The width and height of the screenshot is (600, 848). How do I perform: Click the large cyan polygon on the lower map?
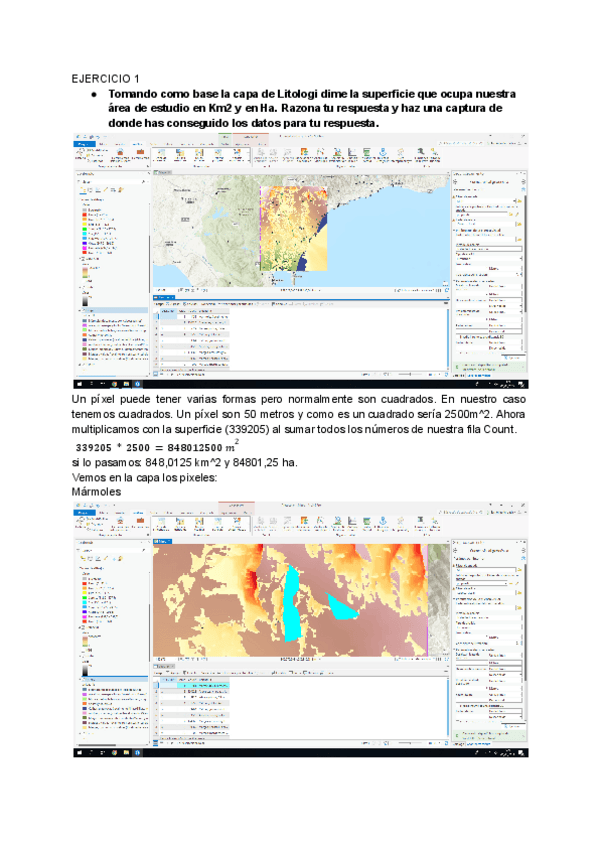point(290,602)
